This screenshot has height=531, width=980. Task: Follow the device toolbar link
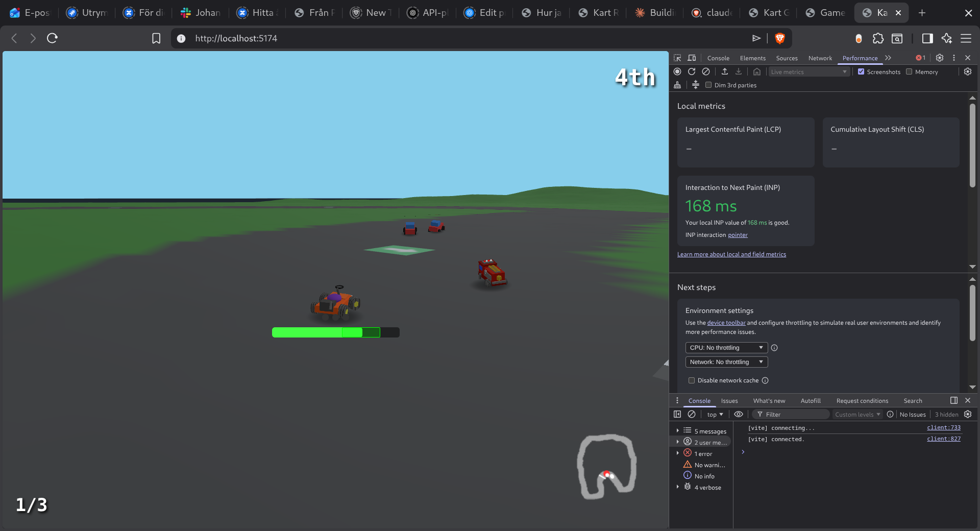pyautogui.click(x=726, y=323)
